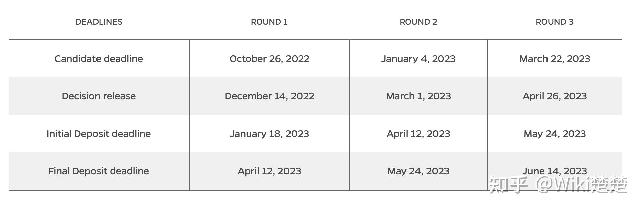644x211 pixels.
Task: Click the ROUND 2 column header
Action: pyautogui.click(x=418, y=22)
